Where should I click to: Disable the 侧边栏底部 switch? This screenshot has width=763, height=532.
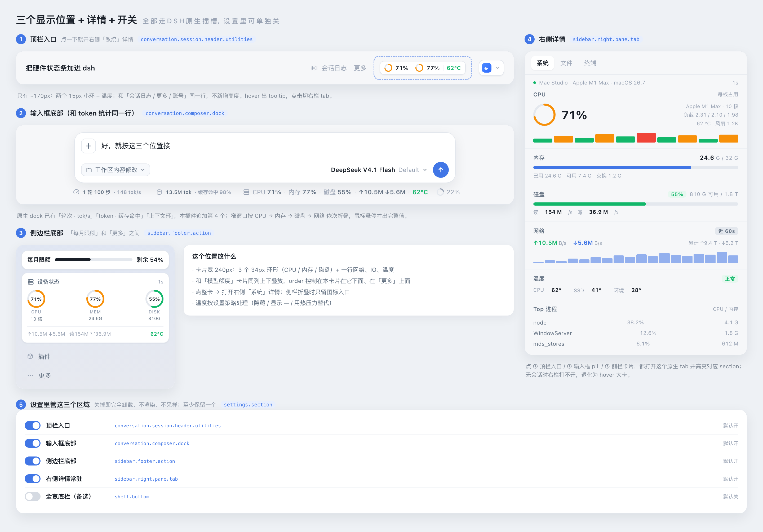coord(33,461)
